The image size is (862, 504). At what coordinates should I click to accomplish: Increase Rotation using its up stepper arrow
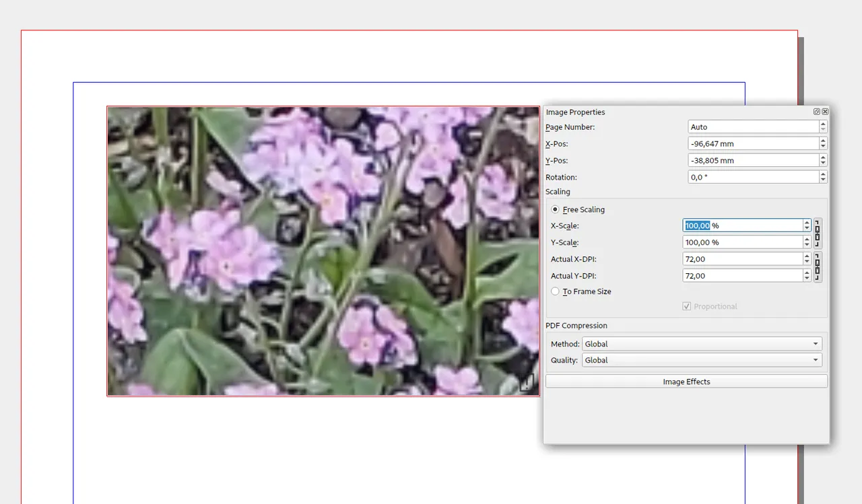point(822,174)
